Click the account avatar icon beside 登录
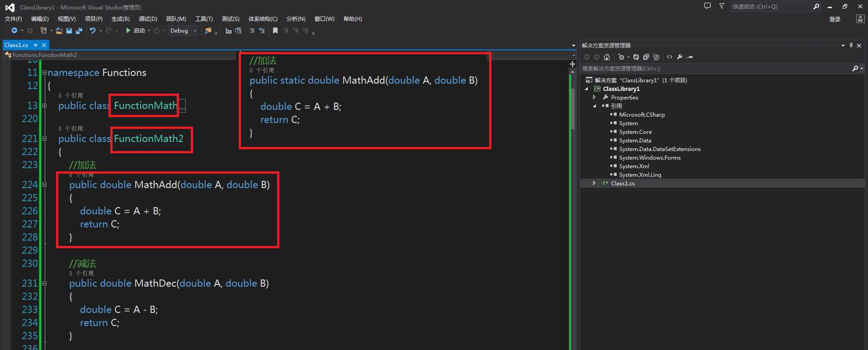868x350 pixels. (860, 19)
